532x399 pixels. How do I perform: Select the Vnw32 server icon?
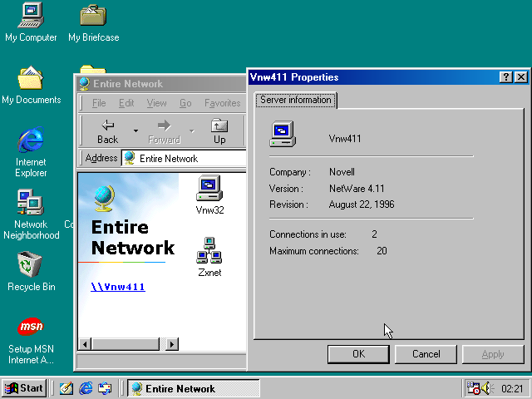209,195
